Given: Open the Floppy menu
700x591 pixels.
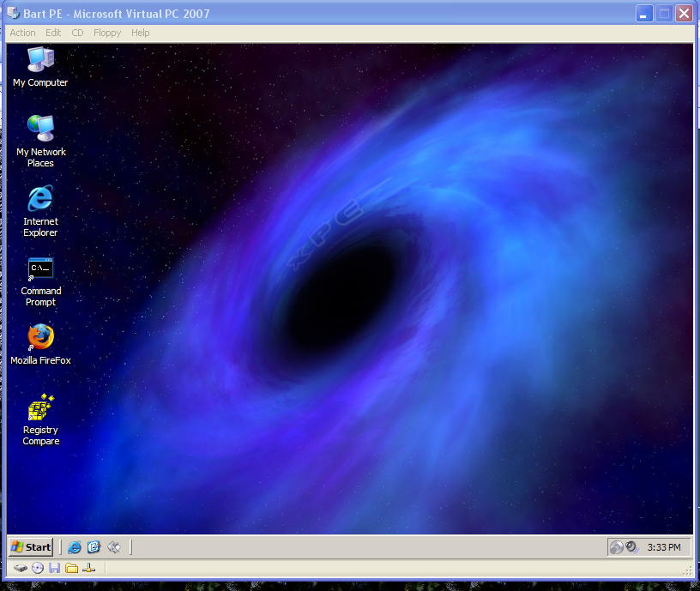Looking at the screenshot, I should pos(107,33).
